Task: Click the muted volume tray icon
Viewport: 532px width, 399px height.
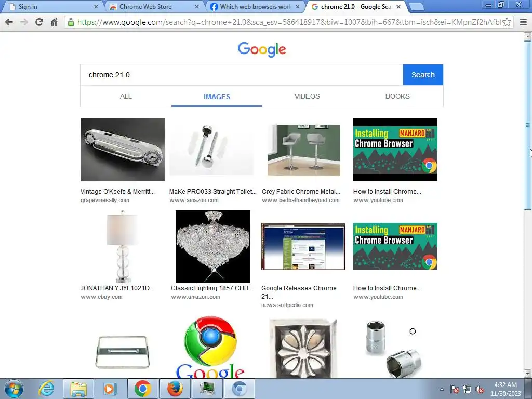Action: pos(480,389)
